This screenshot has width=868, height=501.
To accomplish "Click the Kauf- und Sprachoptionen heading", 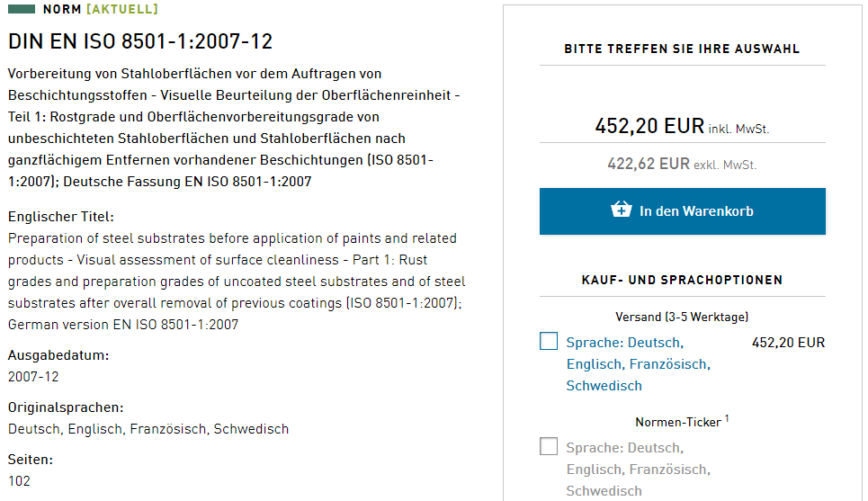I will (x=682, y=280).
